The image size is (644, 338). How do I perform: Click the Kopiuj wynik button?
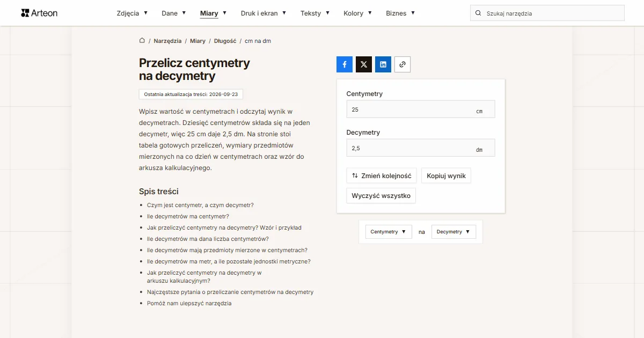coord(446,175)
